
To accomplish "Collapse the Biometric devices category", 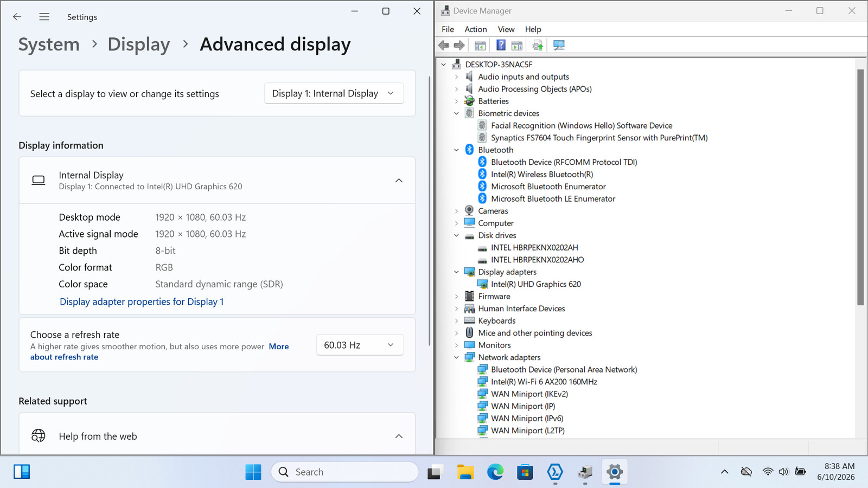I will tap(456, 113).
